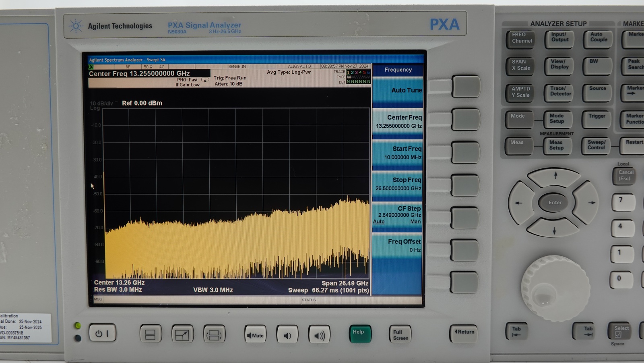Hit the Select Space key

pos(619,331)
